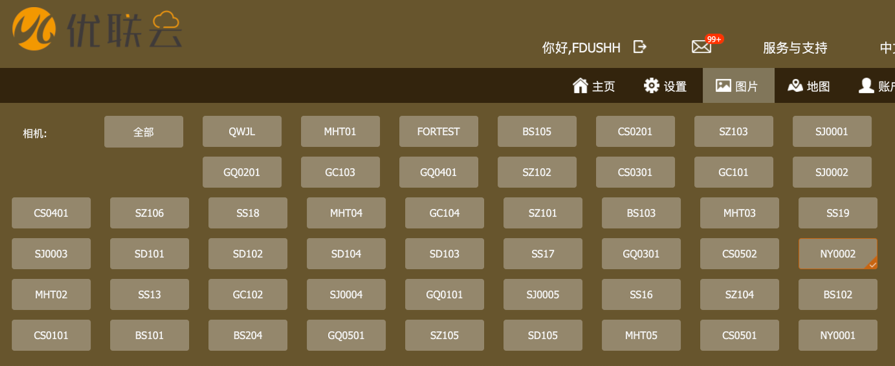Select camera CS0101 in bottom row
Image resolution: width=895 pixels, height=366 pixels.
tap(51, 335)
